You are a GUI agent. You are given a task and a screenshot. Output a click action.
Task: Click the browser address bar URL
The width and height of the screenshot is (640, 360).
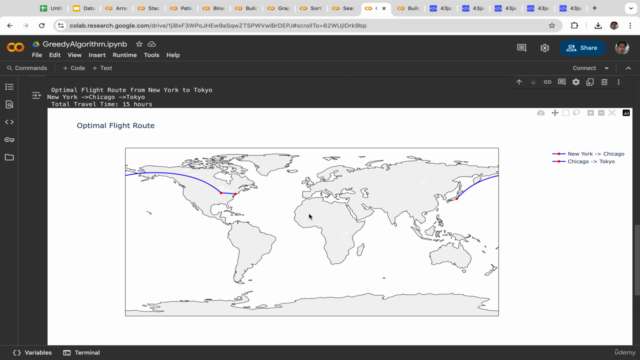[218, 25]
